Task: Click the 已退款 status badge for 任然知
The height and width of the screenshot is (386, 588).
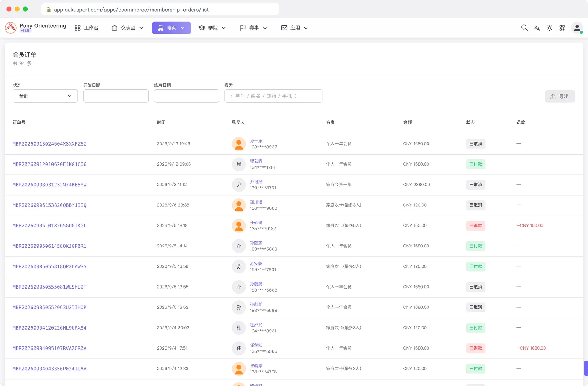Action: (x=476, y=348)
